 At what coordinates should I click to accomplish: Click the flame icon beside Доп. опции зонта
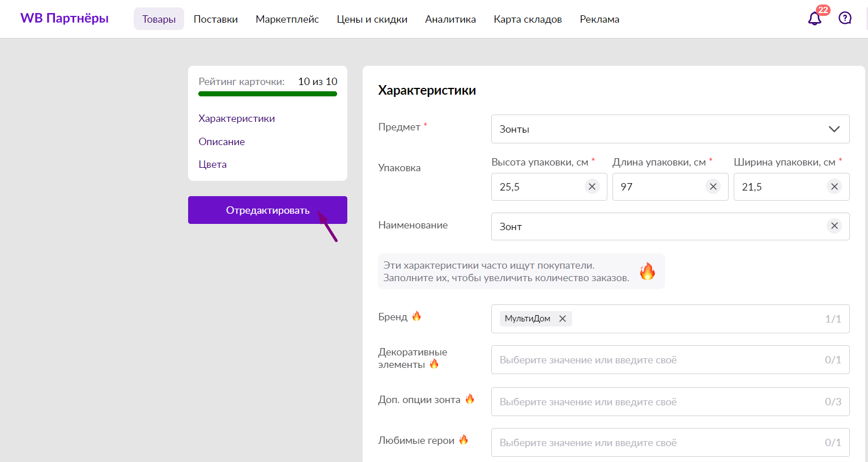470,399
